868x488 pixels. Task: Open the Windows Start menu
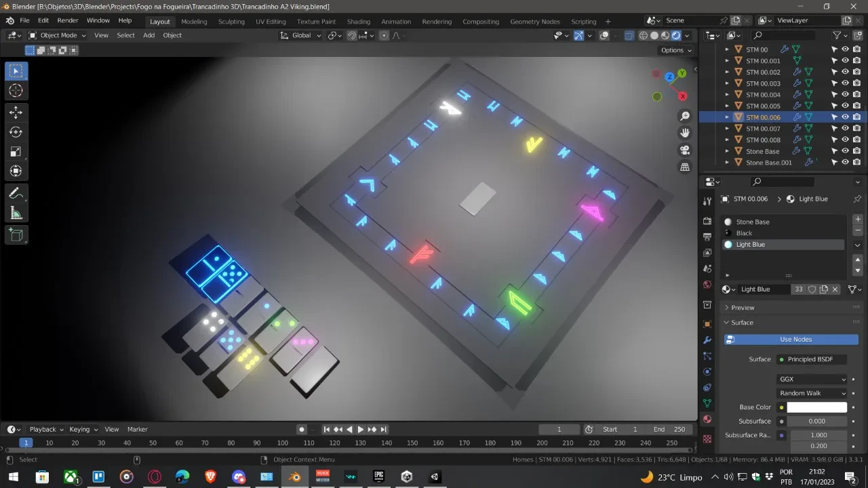tap(12, 476)
